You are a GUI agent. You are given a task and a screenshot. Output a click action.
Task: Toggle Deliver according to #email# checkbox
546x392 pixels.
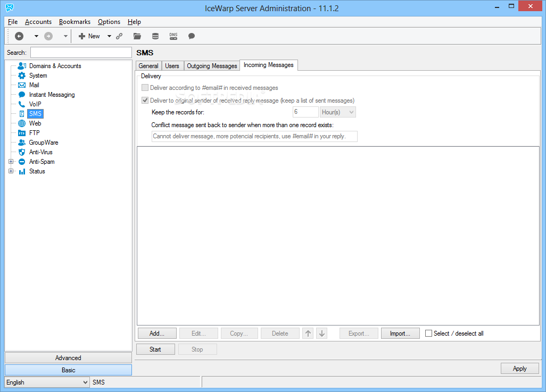(145, 88)
